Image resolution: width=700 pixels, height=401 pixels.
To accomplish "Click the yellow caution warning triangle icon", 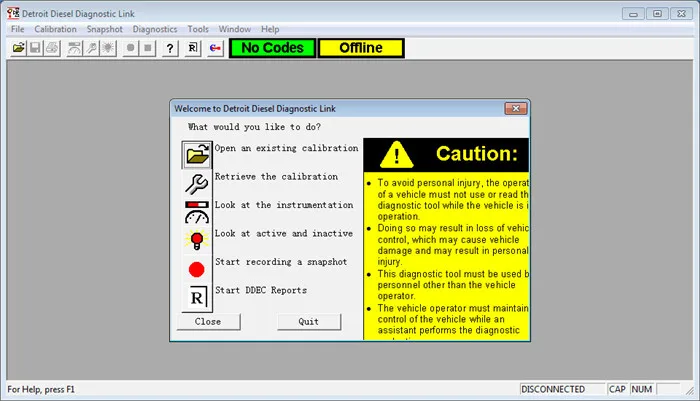I will tap(396, 155).
